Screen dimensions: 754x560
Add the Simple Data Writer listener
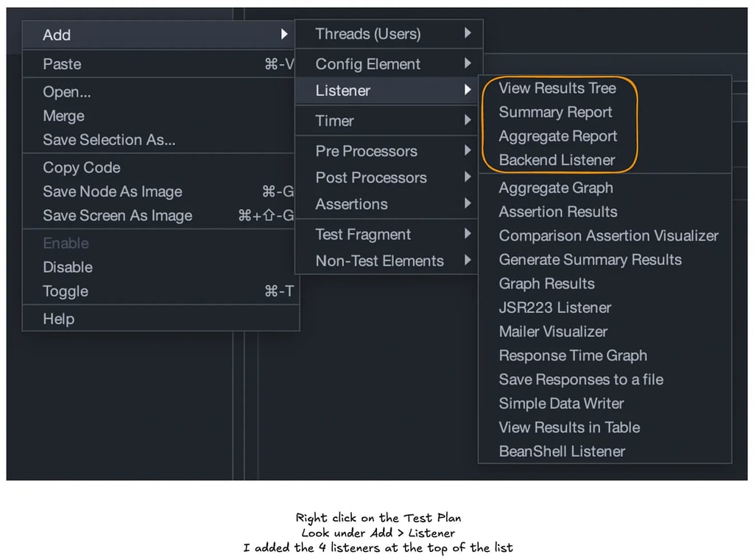coord(561,403)
